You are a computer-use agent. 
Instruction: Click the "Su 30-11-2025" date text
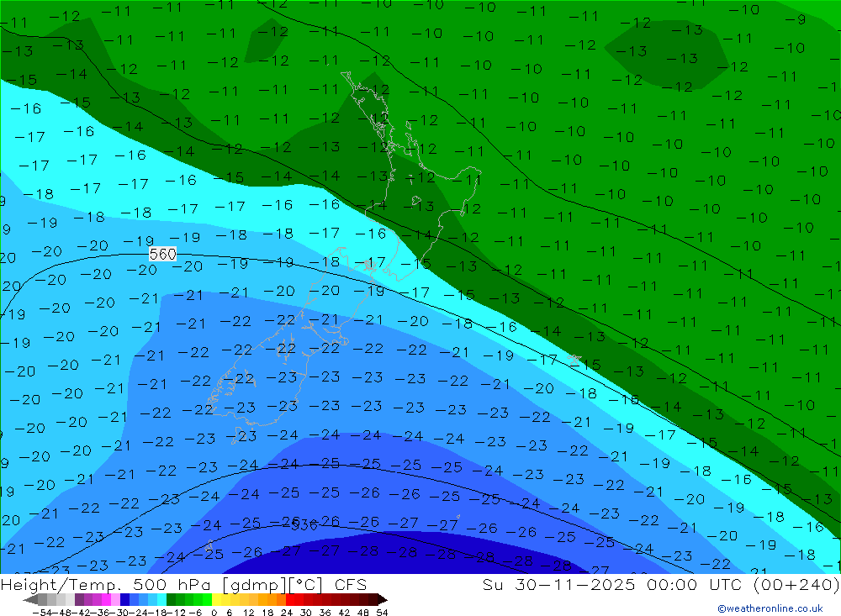tap(558, 585)
